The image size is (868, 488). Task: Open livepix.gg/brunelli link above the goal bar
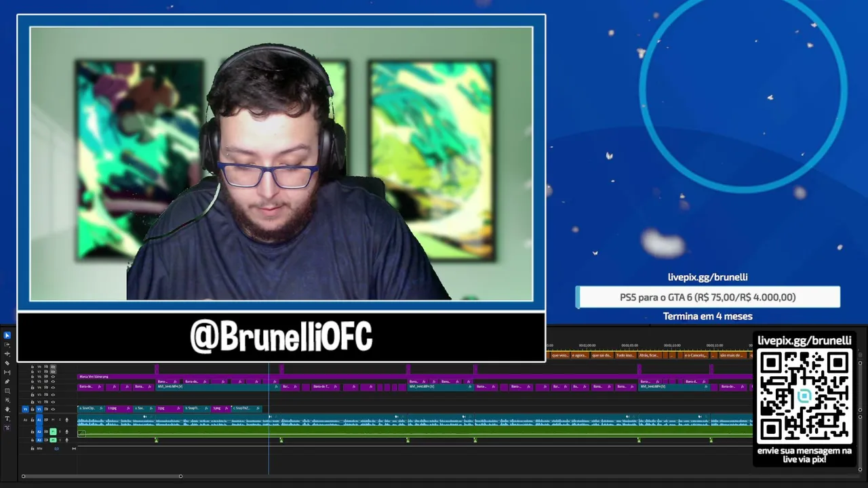(x=708, y=277)
